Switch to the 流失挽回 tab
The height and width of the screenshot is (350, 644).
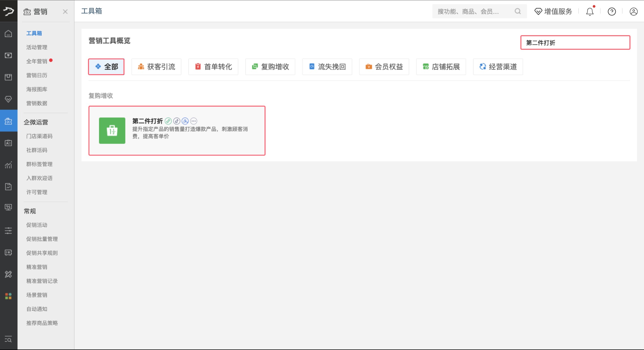[327, 67]
